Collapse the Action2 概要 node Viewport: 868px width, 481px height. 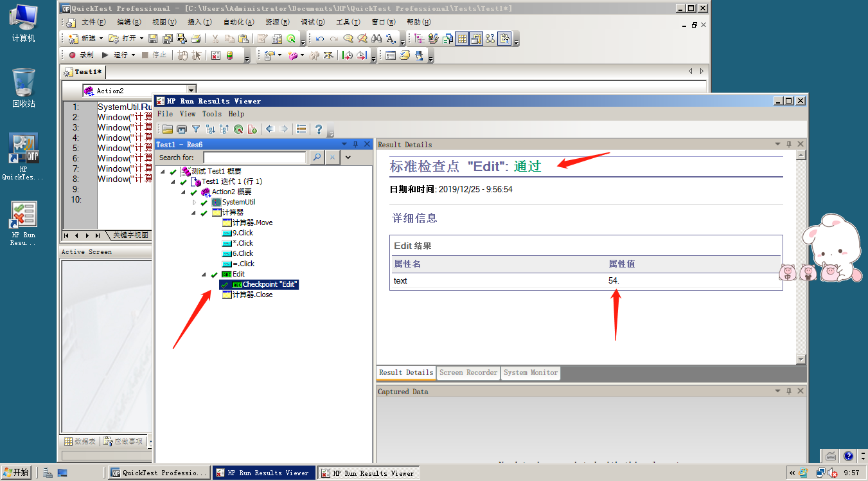tap(183, 192)
